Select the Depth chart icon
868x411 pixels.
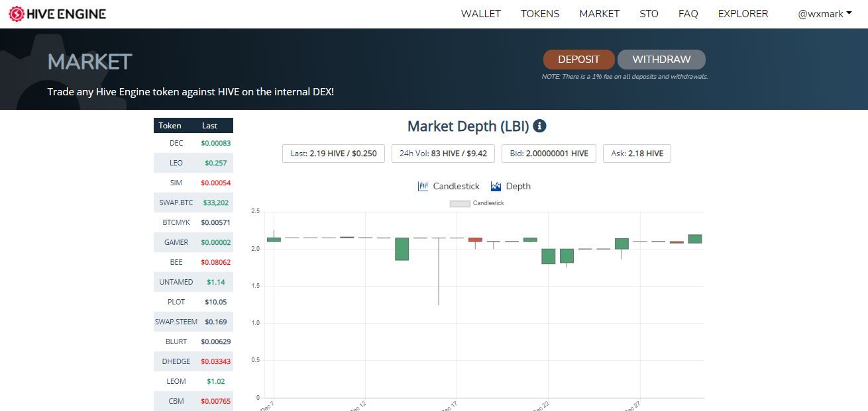click(x=496, y=186)
